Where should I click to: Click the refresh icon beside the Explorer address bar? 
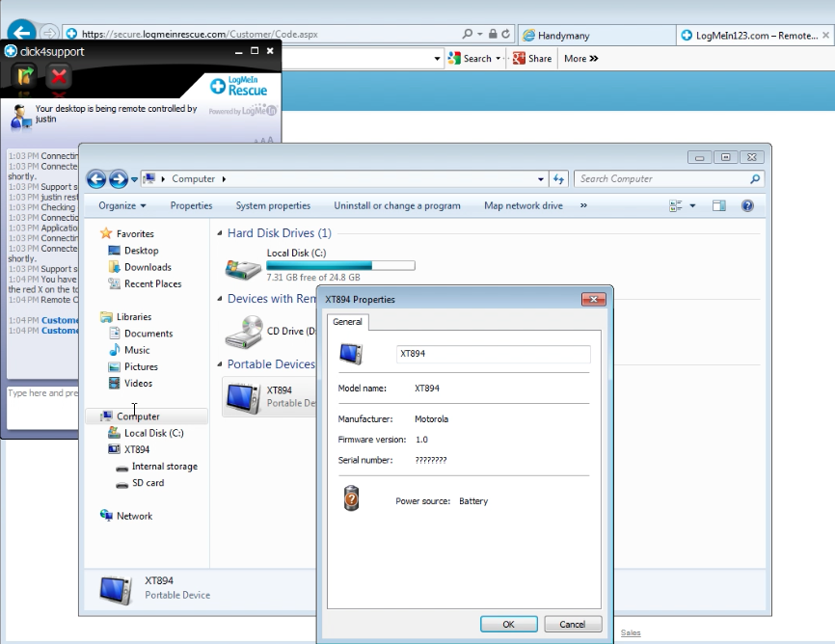[559, 179]
